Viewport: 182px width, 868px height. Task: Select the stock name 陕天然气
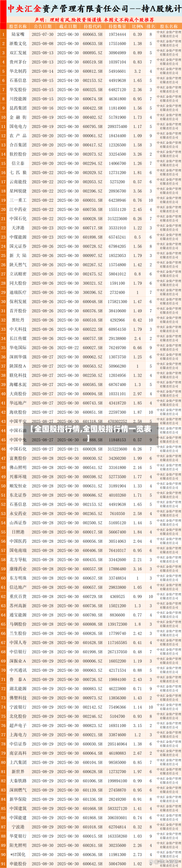pos(18,265)
